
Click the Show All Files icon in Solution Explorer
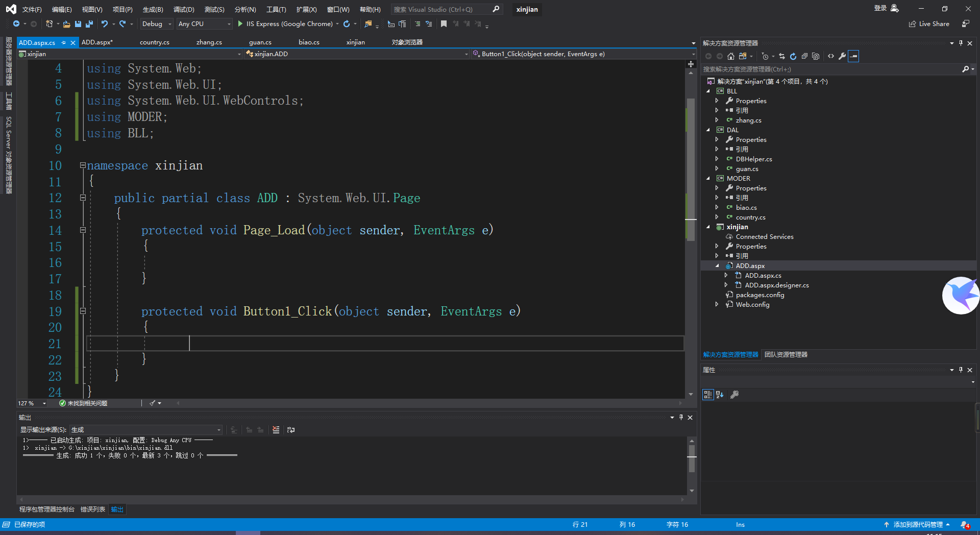point(816,56)
